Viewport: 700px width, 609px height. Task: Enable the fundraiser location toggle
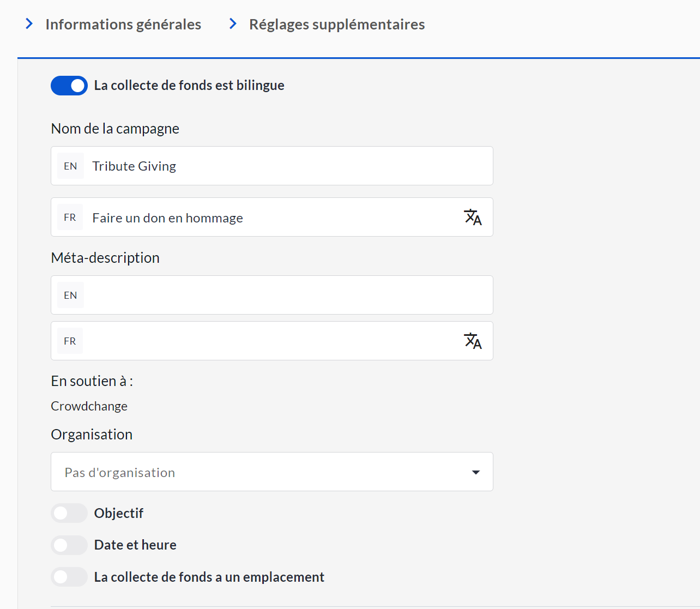click(69, 577)
